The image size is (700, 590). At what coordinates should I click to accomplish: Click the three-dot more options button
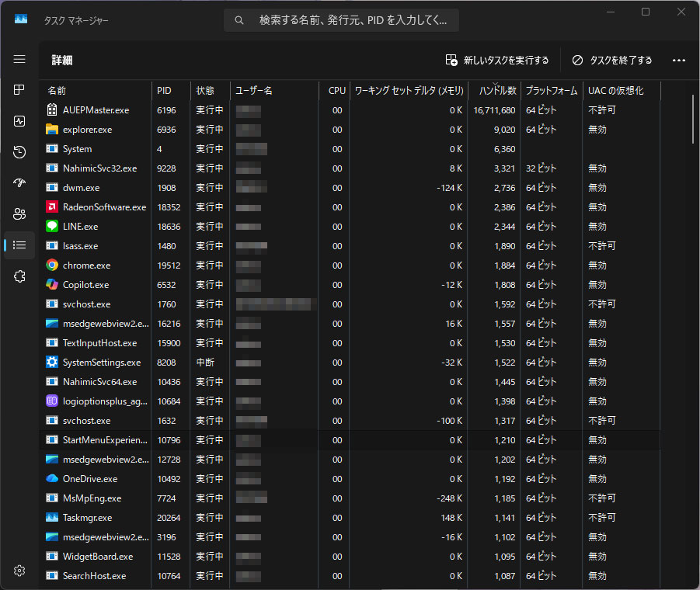point(678,61)
